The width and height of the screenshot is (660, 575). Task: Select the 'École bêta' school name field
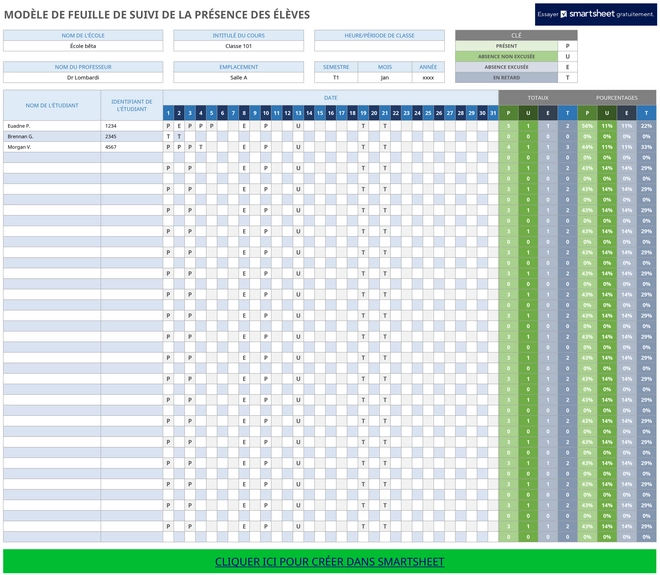click(83, 46)
